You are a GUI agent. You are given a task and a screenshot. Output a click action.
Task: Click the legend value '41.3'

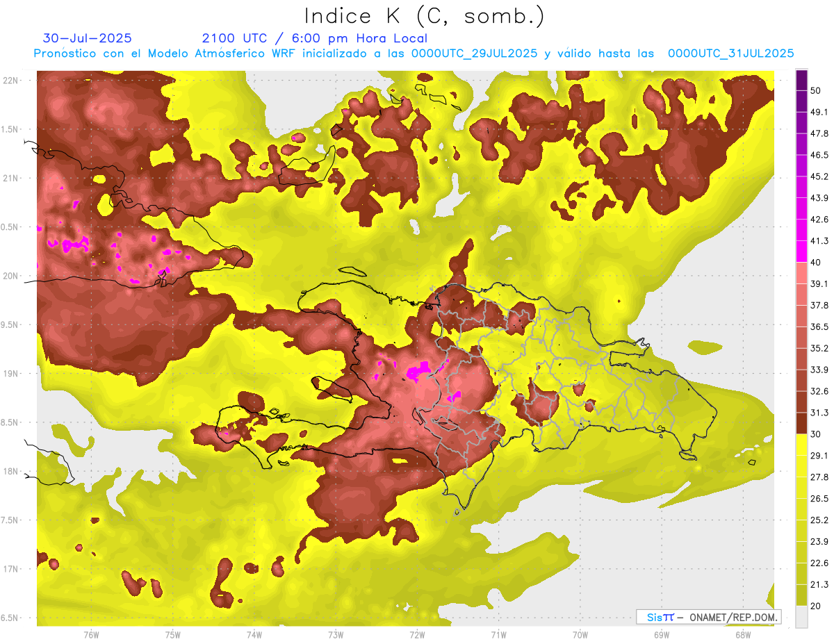819,241
